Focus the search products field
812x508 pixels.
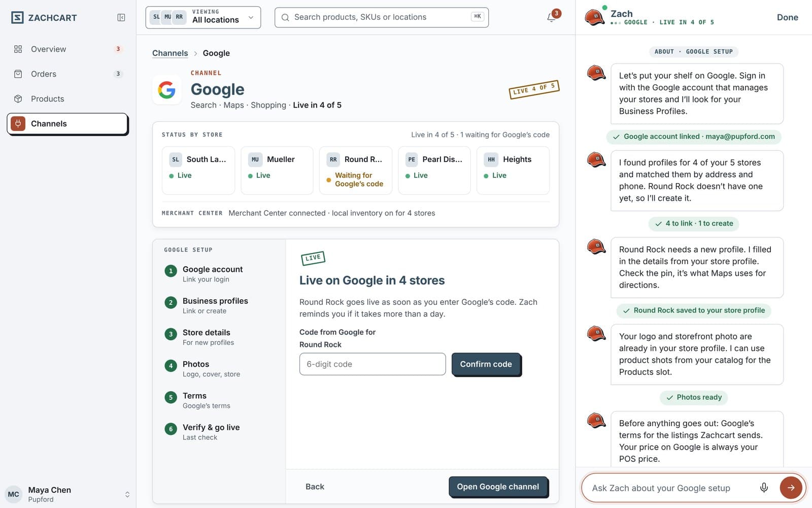point(382,17)
